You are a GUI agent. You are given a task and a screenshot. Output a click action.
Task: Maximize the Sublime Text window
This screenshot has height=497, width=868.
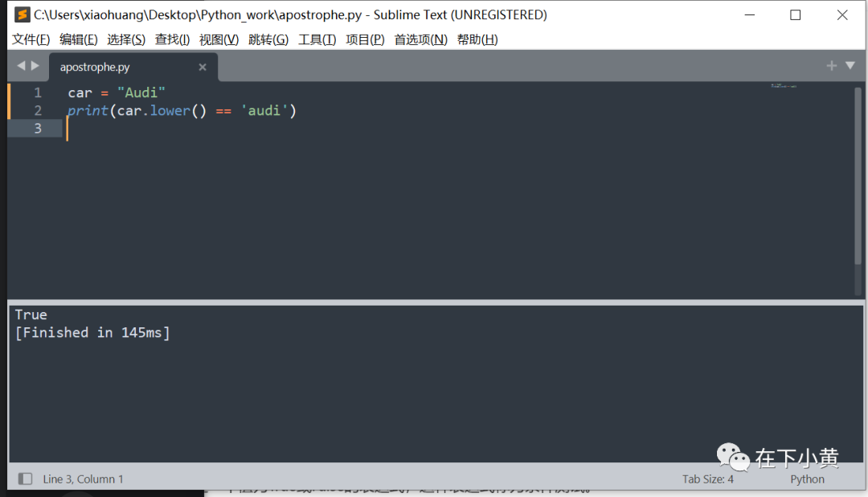(x=795, y=15)
